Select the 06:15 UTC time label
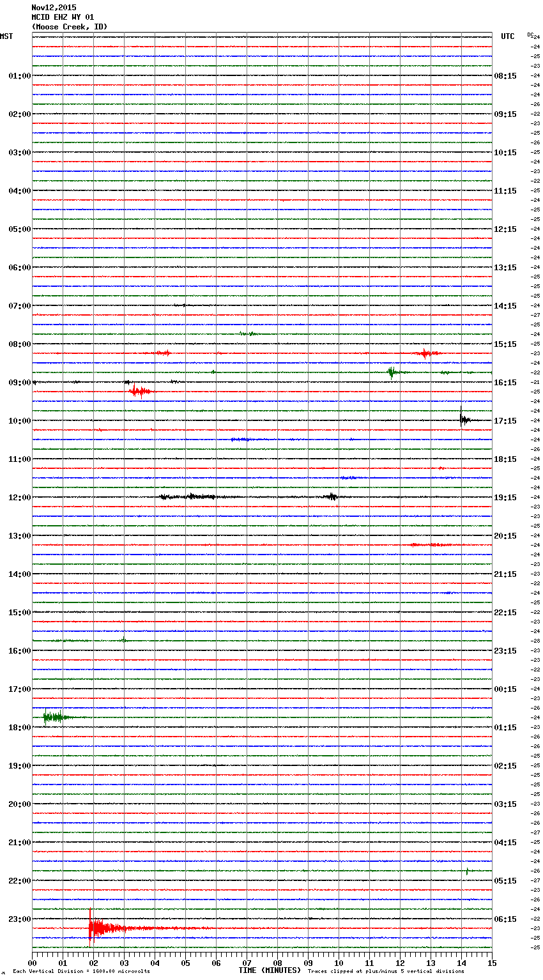543x980 pixels. [x=505, y=919]
